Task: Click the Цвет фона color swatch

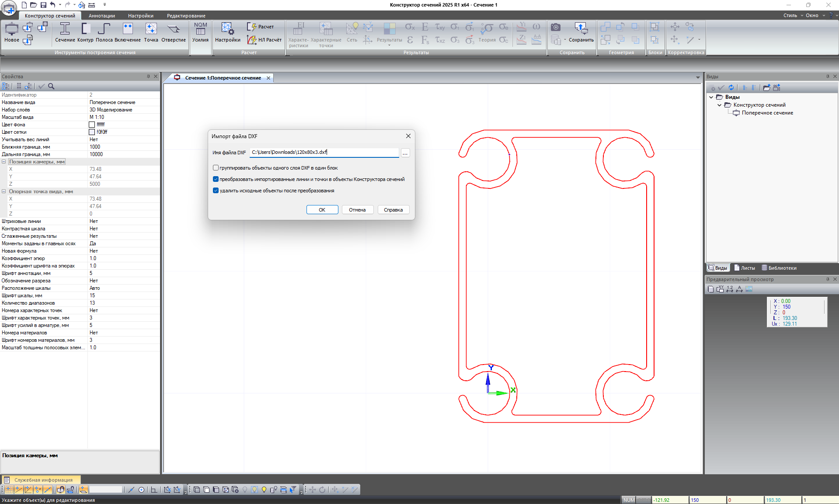Action: click(x=92, y=125)
